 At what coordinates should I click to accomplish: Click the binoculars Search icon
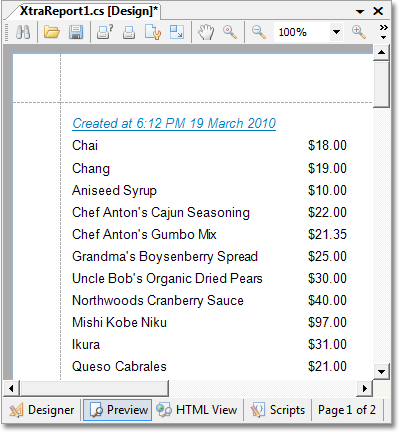[23, 32]
